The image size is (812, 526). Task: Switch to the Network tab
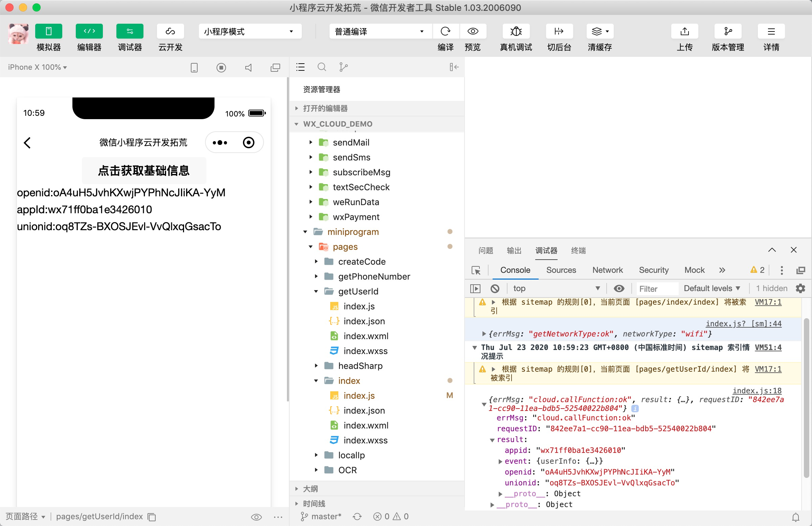(607, 270)
